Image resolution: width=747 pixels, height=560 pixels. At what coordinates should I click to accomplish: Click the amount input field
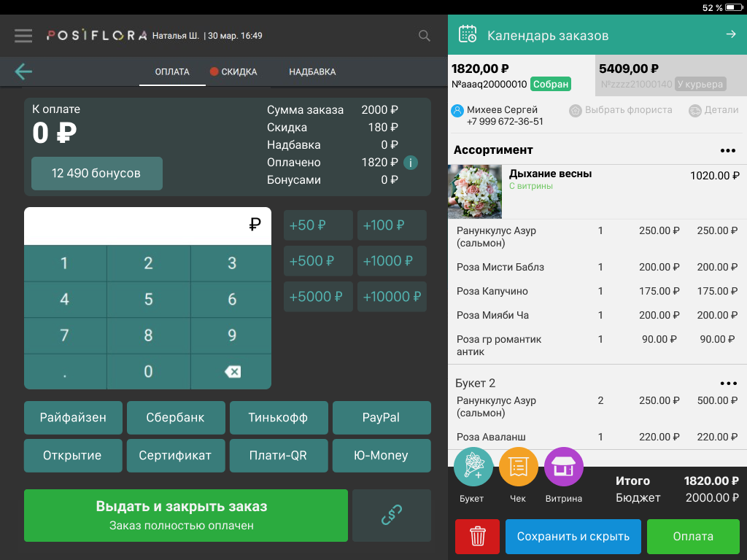[x=147, y=226]
